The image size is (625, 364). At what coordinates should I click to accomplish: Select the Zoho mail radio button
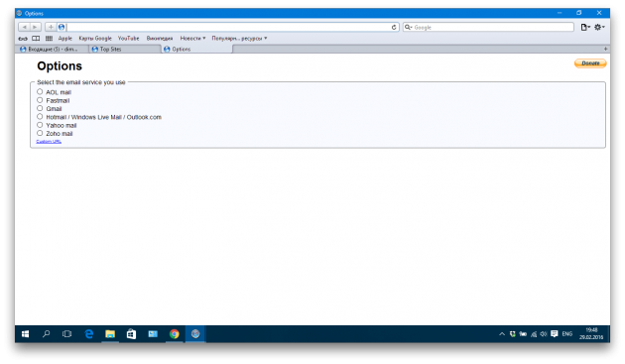40,133
